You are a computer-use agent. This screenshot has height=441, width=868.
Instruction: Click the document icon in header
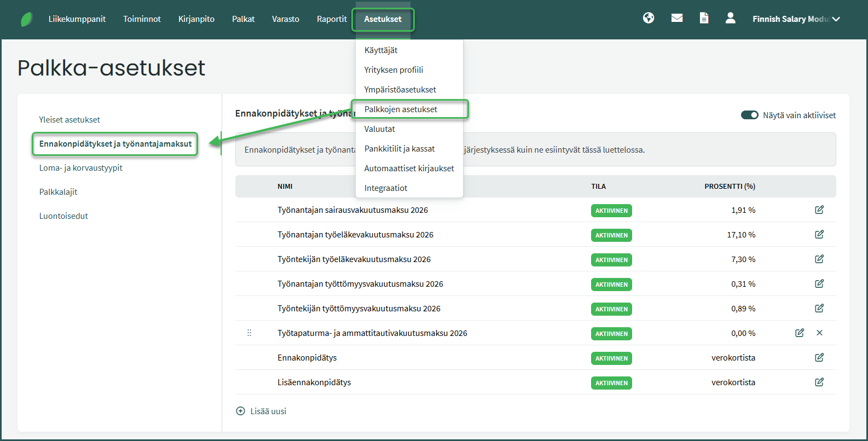(704, 19)
